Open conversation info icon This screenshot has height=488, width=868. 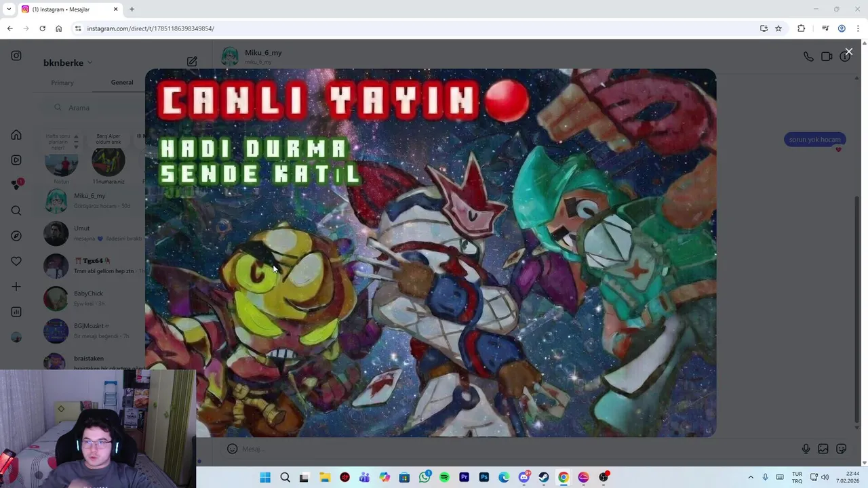click(845, 57)
